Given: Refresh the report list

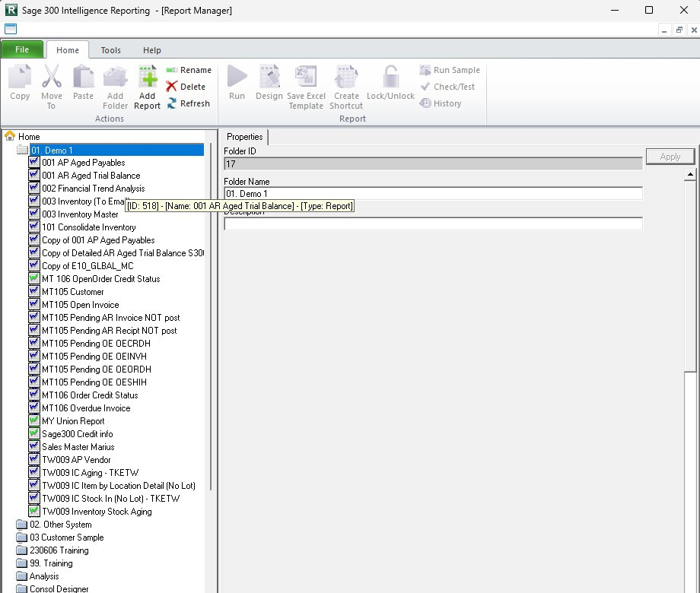Looking at the screenshot, I should tap(188, 103).
